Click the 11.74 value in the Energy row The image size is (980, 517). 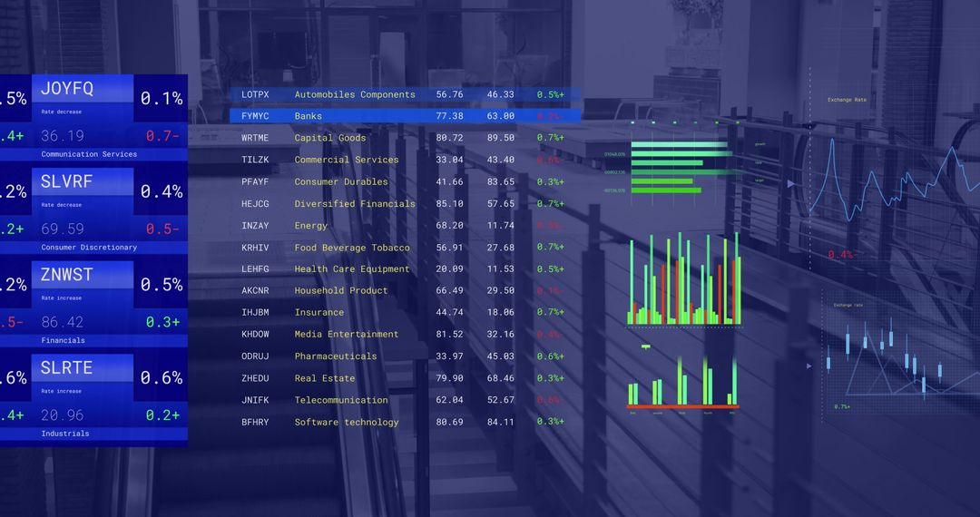pos(501,226)
